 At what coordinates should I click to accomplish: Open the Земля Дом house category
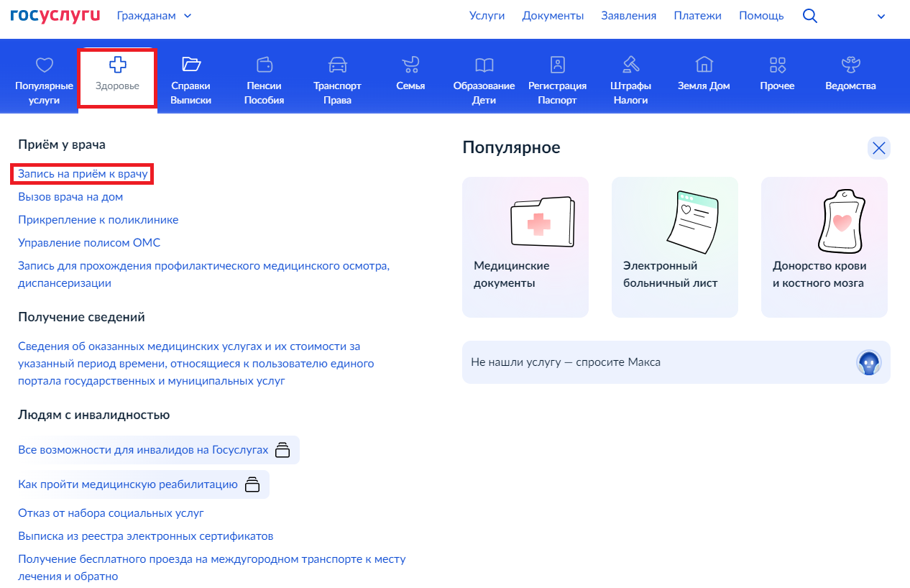704,75
